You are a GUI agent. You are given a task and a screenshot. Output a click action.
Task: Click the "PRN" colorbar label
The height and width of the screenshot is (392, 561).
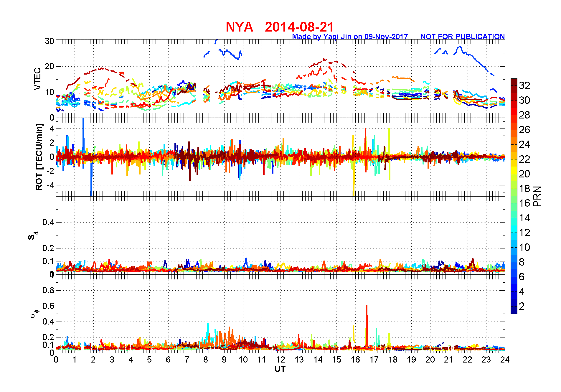point(537,196)
